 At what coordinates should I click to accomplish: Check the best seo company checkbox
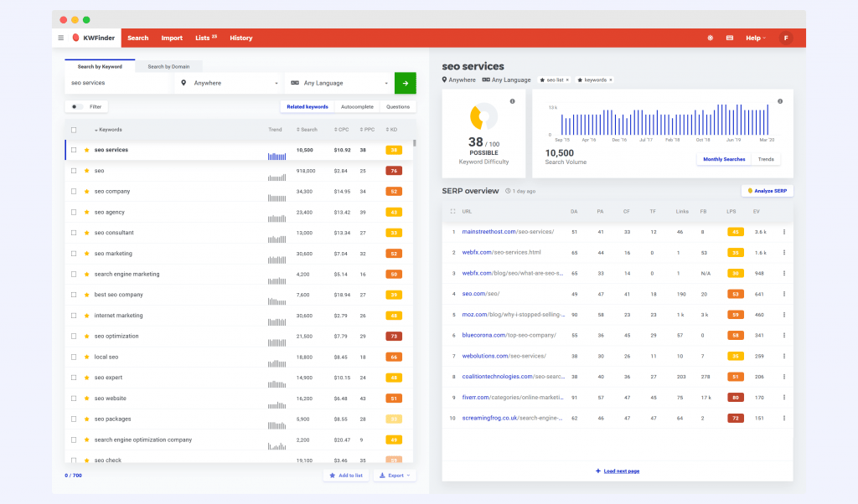point(74,295)
